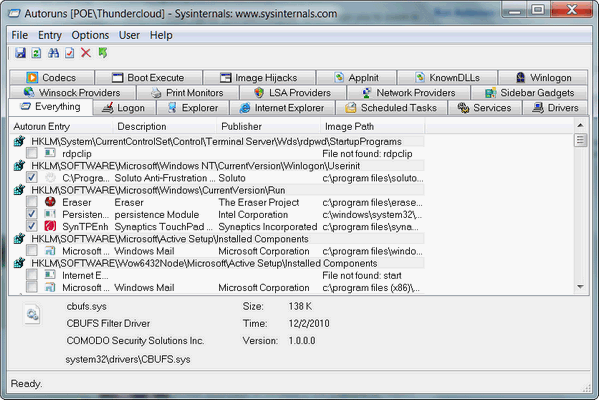Open the Sidebar Gadgets tab
This screenshot has height=400, width=599.
(529, 92)
